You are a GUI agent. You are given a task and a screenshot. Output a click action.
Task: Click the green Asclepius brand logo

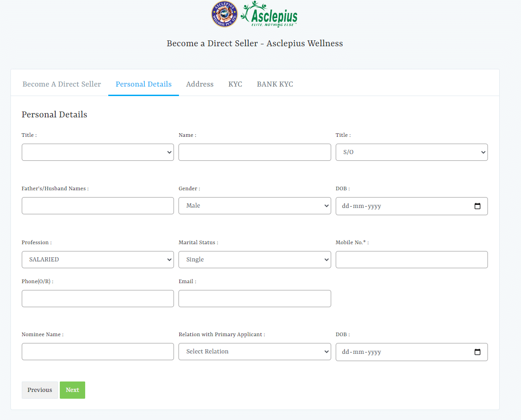(x=269, y=14)
